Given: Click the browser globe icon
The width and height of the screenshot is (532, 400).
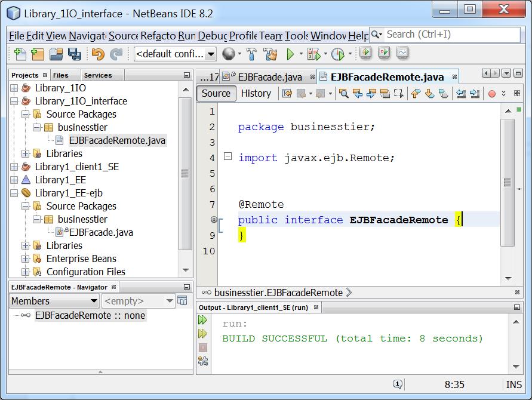Looking at the screenshot, I should tap(228, 54).
